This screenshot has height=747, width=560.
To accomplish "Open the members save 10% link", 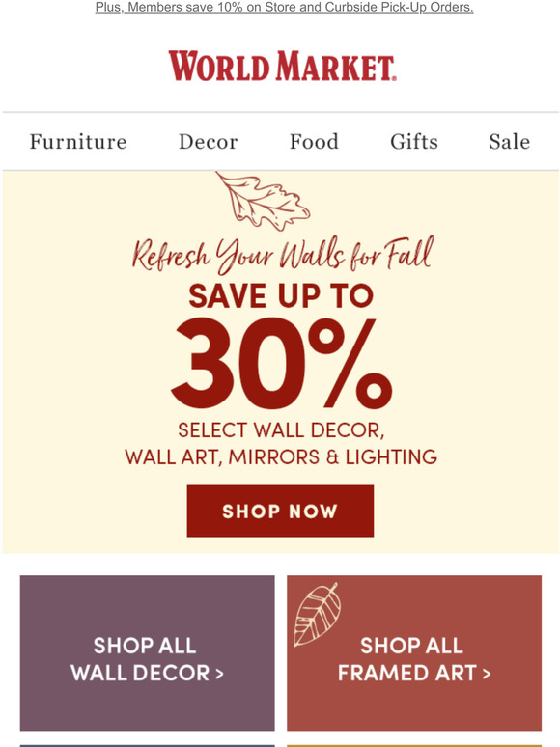I will point(285,7).
